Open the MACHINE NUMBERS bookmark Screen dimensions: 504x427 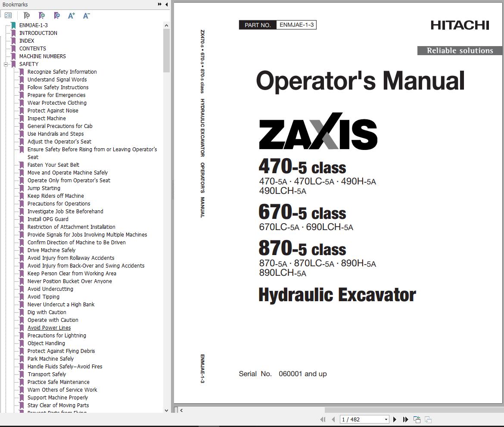(42, 56)
